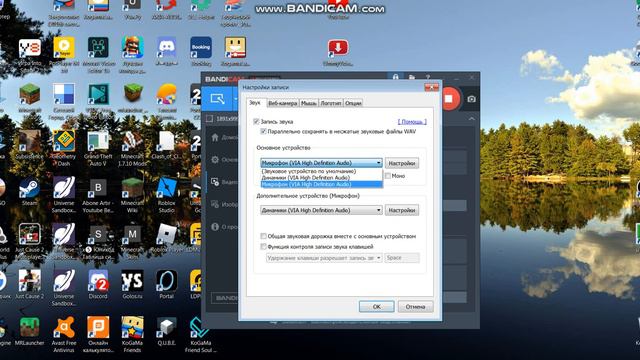Select the Avast Free Antivirus shortcut
640x360 pixels.
64,335
